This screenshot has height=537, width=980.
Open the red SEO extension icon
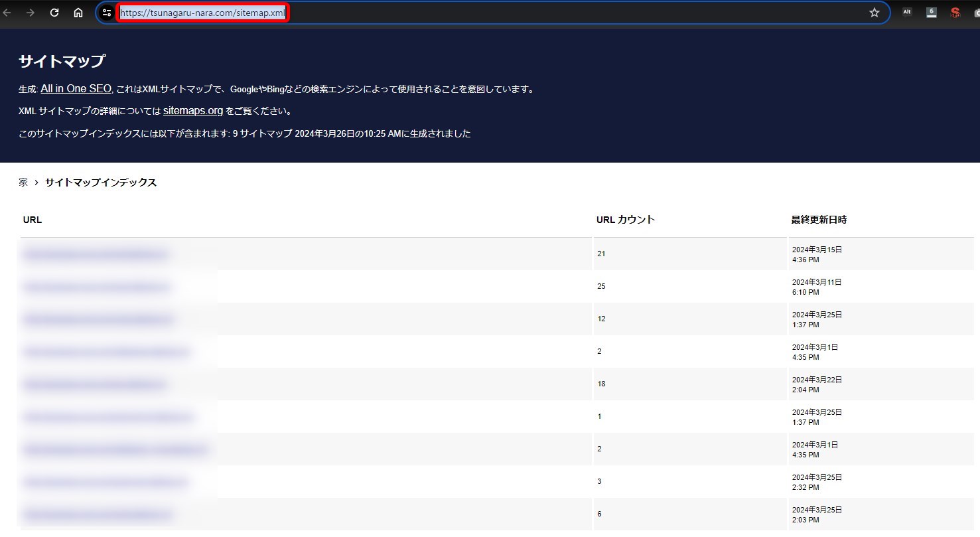point(955,12)
